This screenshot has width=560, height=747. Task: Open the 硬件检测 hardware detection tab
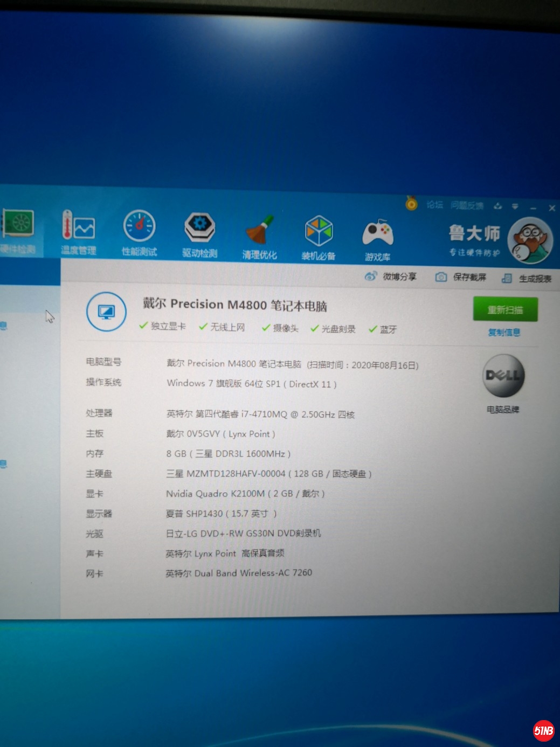pos(18,231)
